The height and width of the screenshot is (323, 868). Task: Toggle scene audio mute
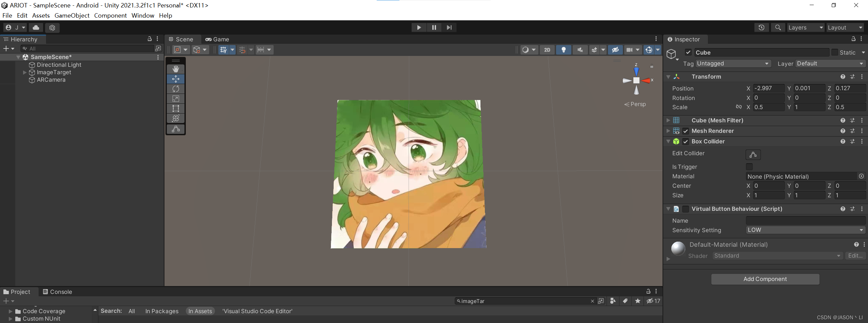(x=580, y=50)
